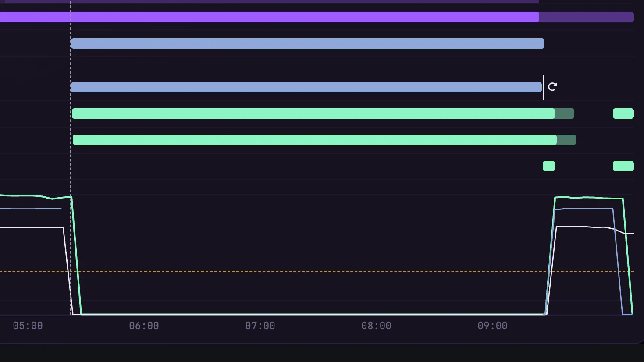This screenshot has width=644, height=362.
Task: Click the tiny green square in the last bar row
Action: click(x=549, y=166)
